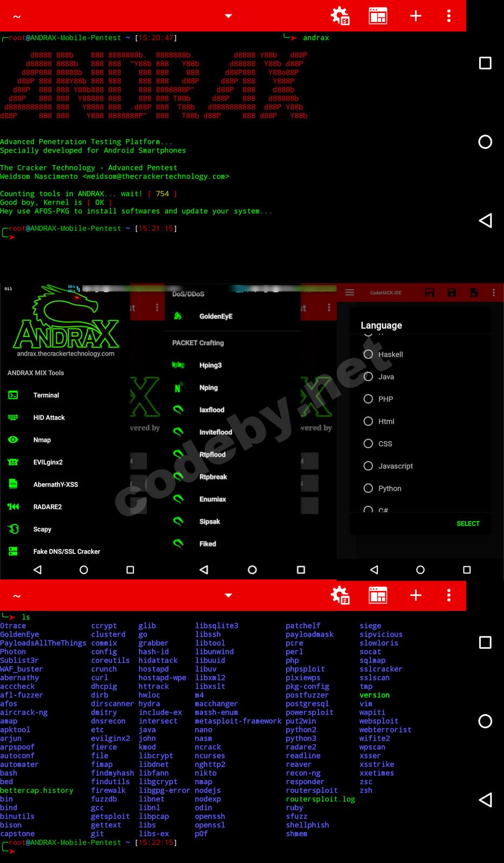Pick Javascript language radio button
The width and height of the screenshot is (504, 863).
click(368, 465)
